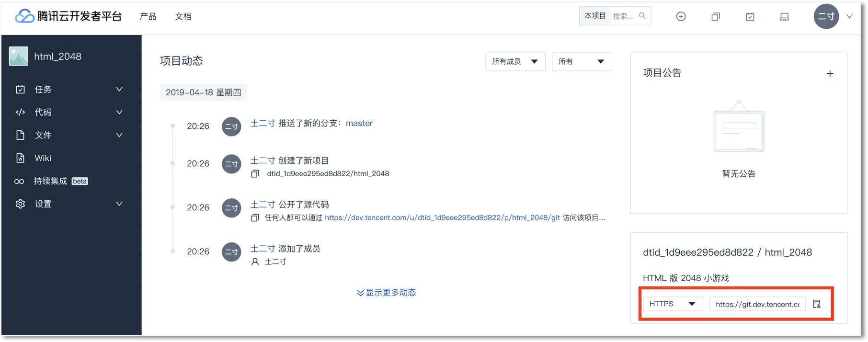
Task: Expand the 设置 chevron
Action: 119,204
